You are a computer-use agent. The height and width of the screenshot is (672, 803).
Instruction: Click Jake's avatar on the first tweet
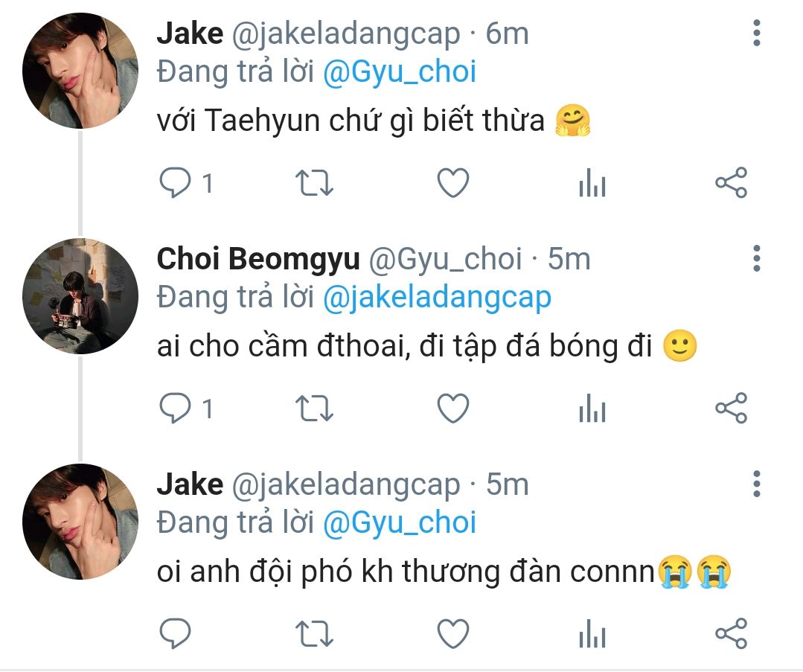pos(80,71)
